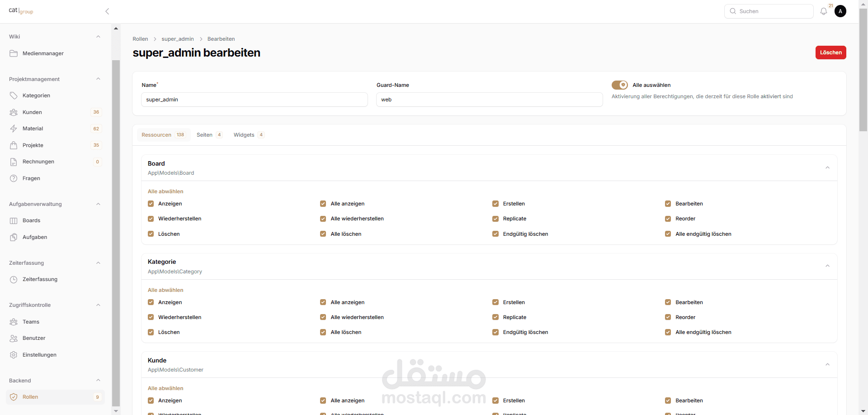Uncheck Board Anzeigen checkbox
Image resolution: width=868 pixels, height=415 pixels.
point(151,204)
